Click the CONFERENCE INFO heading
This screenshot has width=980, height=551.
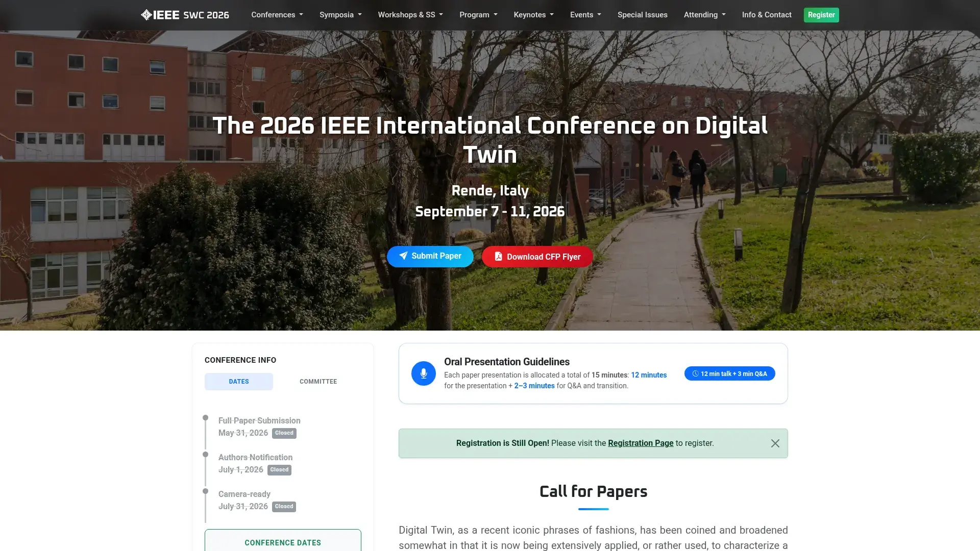coord(240,360)
